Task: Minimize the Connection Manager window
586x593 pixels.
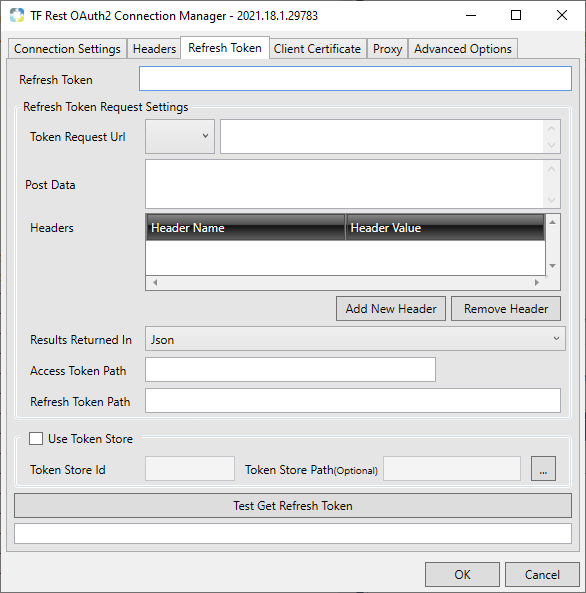Action: [471, 16]
